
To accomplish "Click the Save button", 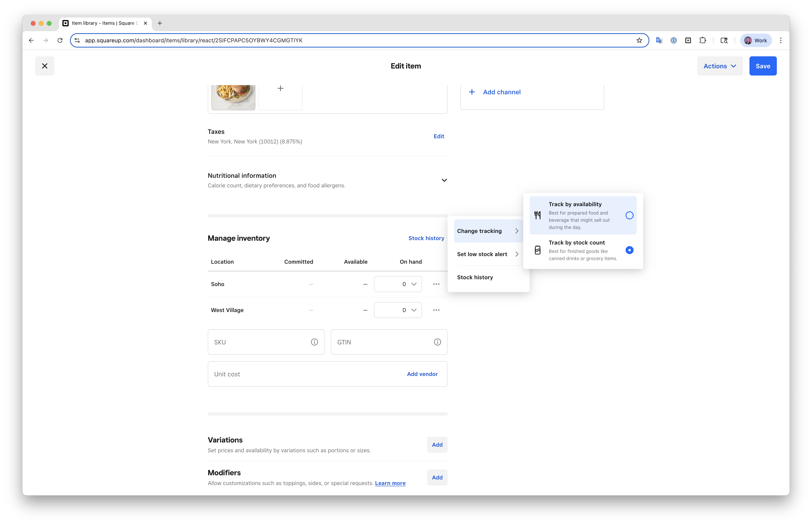I will (x=763, y=66).
